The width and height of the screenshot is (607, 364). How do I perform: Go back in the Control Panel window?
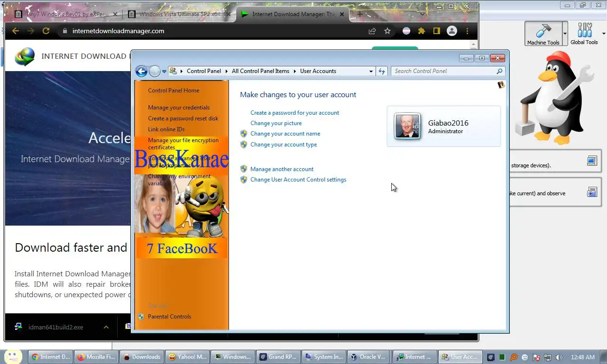pos(141,71)
